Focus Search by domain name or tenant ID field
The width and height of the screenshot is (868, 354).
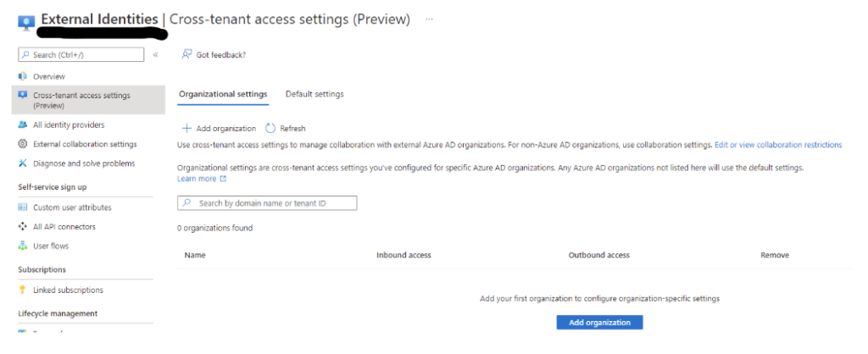(267, 203)
